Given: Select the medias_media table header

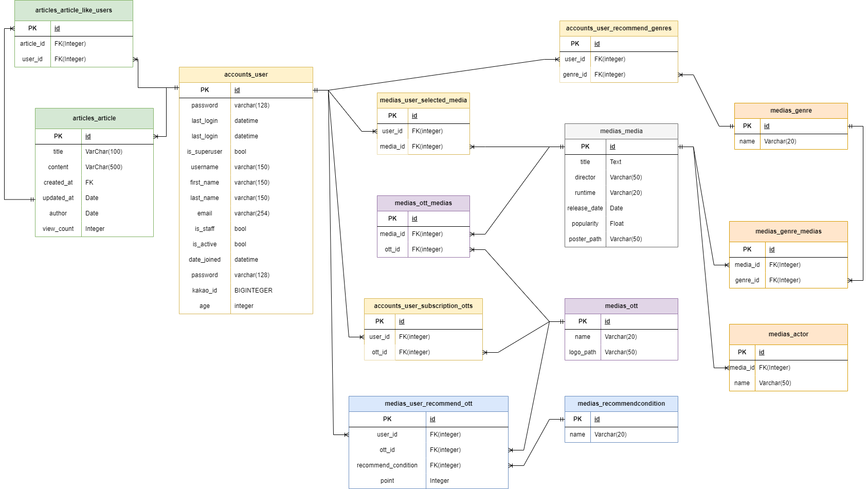Looking at the screenshot, I should (x=621, y=131).
